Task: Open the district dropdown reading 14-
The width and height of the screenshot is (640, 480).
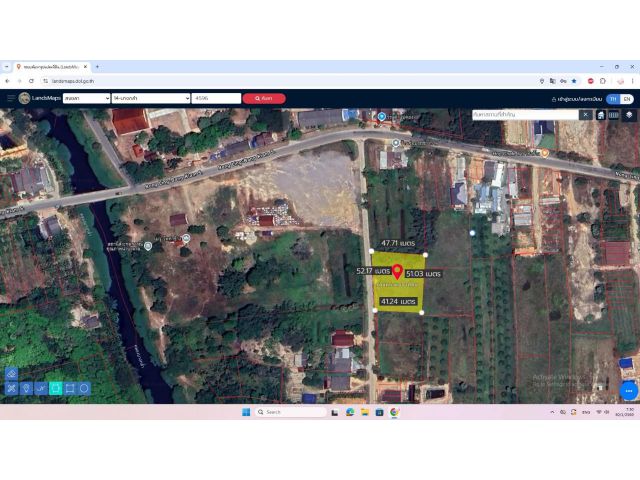Action: pyautogui.click(x=151, y=98)
